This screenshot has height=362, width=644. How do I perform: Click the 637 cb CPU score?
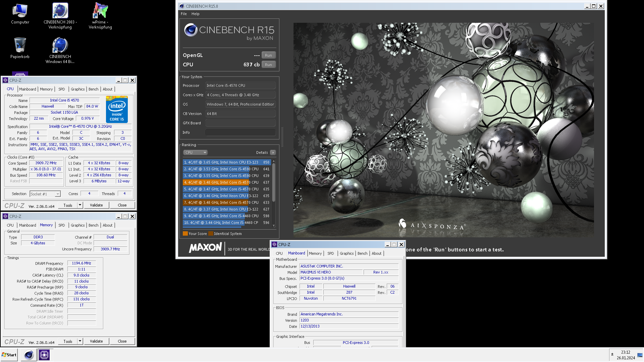tap(252, 65)
